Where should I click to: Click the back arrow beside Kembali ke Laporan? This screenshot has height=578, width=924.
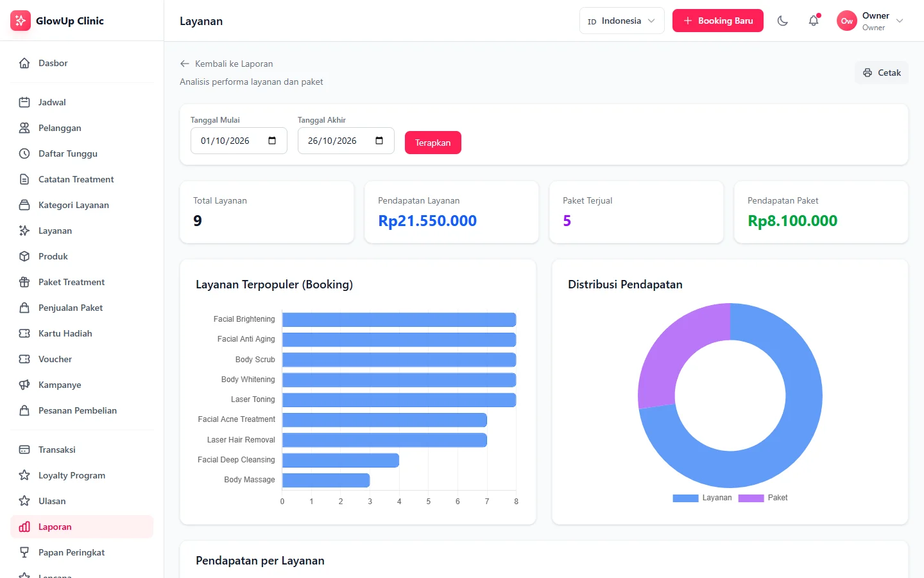[x=185, y=64]
